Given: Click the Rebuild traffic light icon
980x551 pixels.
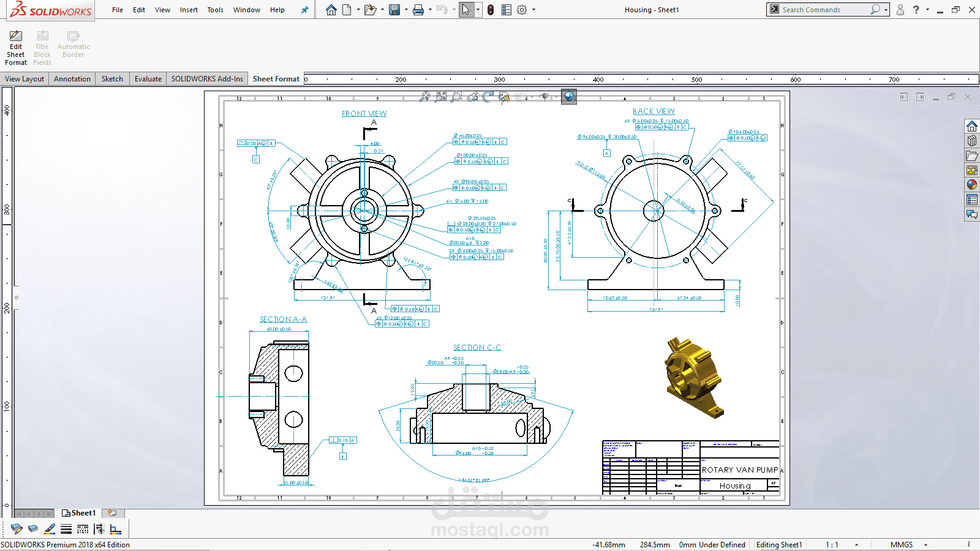Looking at the screenshot, I should pos(491,10).
